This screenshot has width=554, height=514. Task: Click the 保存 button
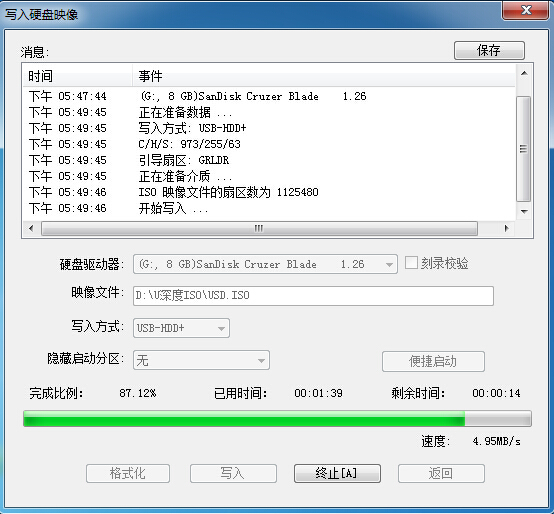coord(489,50)
